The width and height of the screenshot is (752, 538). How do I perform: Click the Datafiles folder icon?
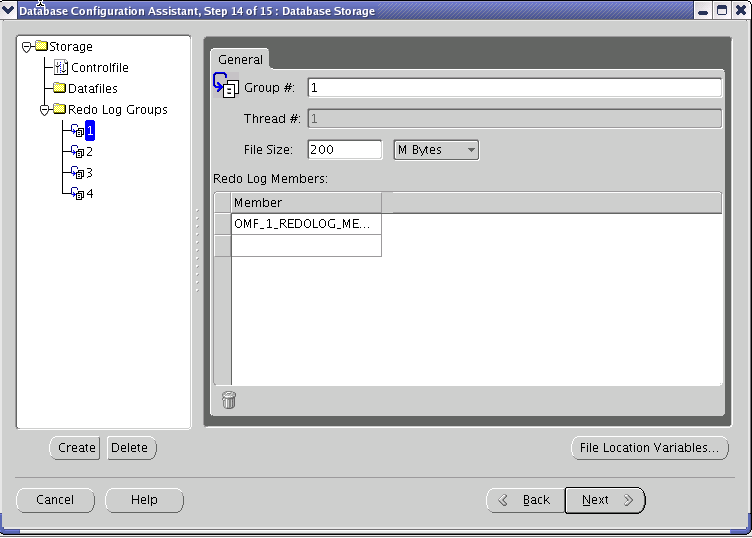[x=59, y=88]
